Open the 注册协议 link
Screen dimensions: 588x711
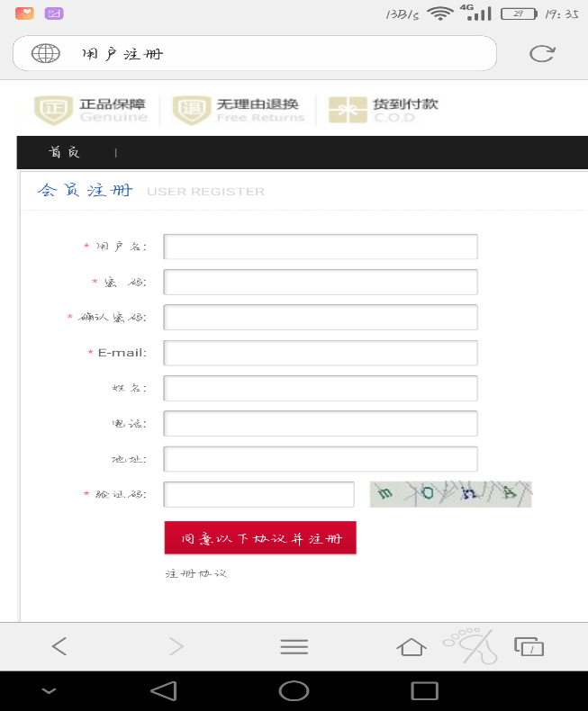coord(196,573)
